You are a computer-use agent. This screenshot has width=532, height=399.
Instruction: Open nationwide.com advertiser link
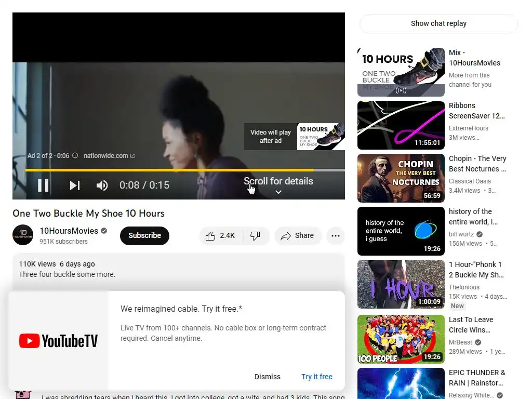(x=109, y=156)
